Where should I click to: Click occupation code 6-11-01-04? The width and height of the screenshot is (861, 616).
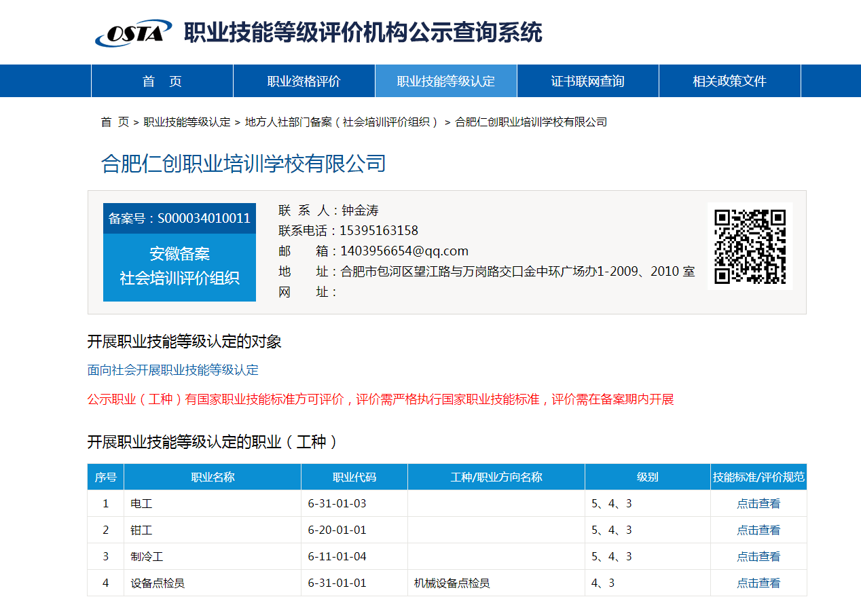(x=337, y=557)
